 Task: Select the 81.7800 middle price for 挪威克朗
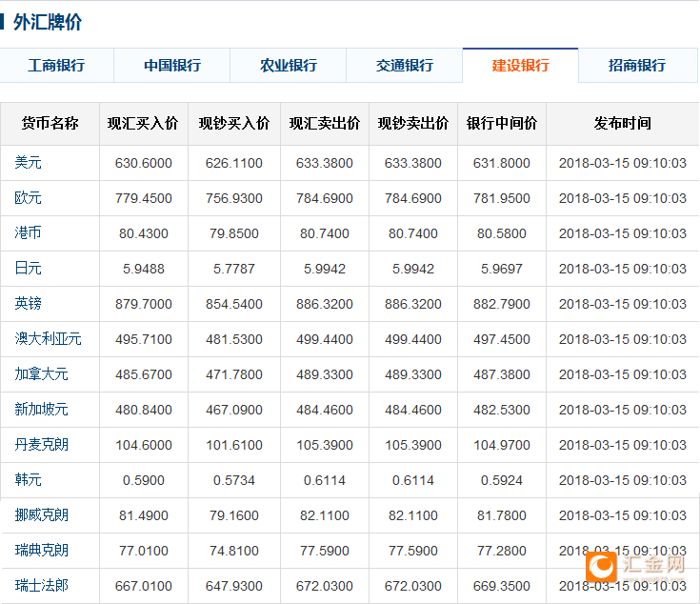(x=502, y=515)
